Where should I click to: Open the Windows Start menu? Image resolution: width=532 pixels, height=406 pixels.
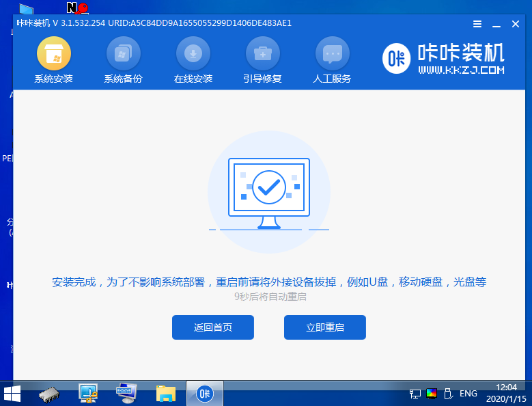coord(12,393)
